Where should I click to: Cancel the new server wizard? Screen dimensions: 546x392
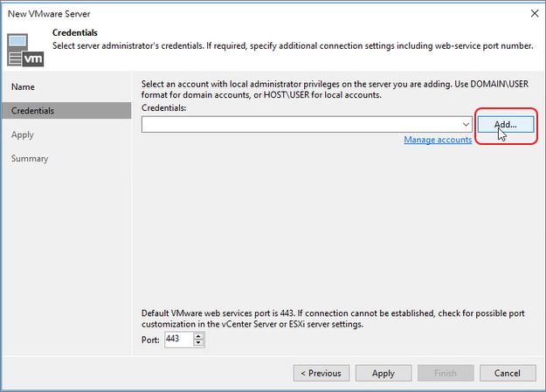tap(507, 373)
